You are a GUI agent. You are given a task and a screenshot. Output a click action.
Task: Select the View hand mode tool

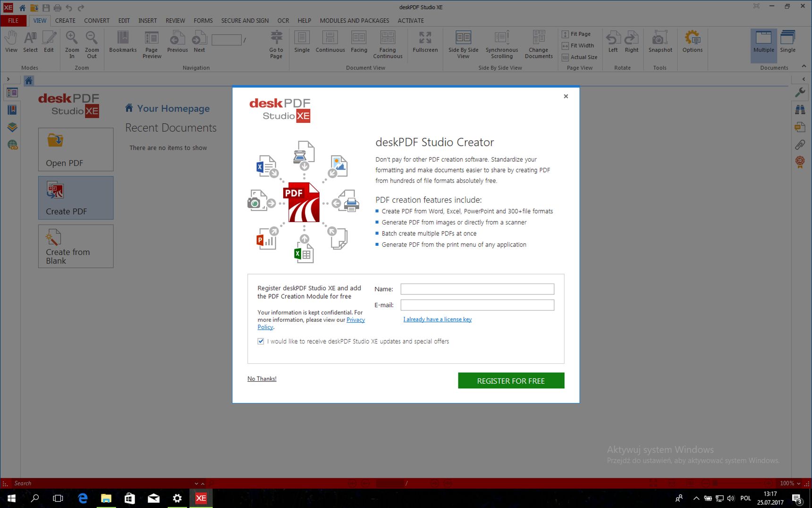(x=11, y=42)
